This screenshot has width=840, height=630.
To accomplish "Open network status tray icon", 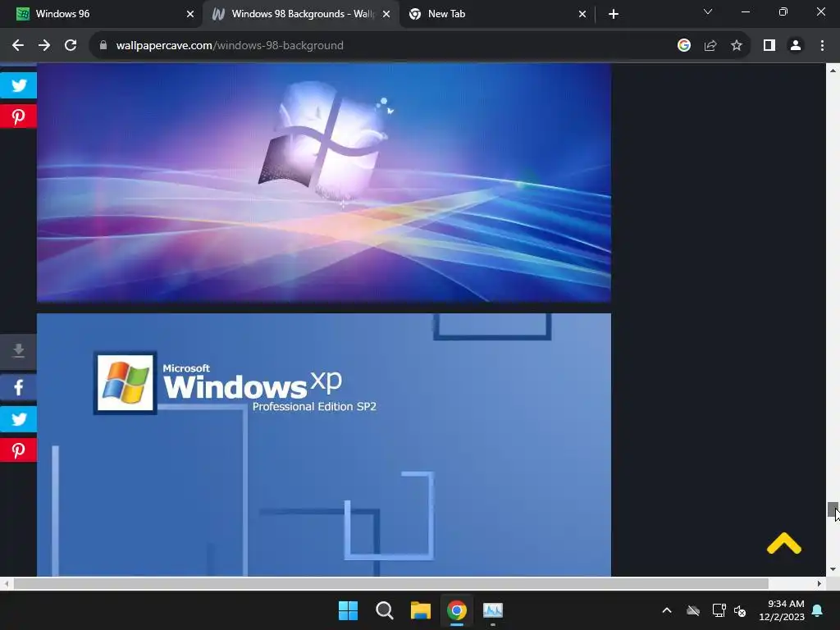I will (x=719, y=610).
